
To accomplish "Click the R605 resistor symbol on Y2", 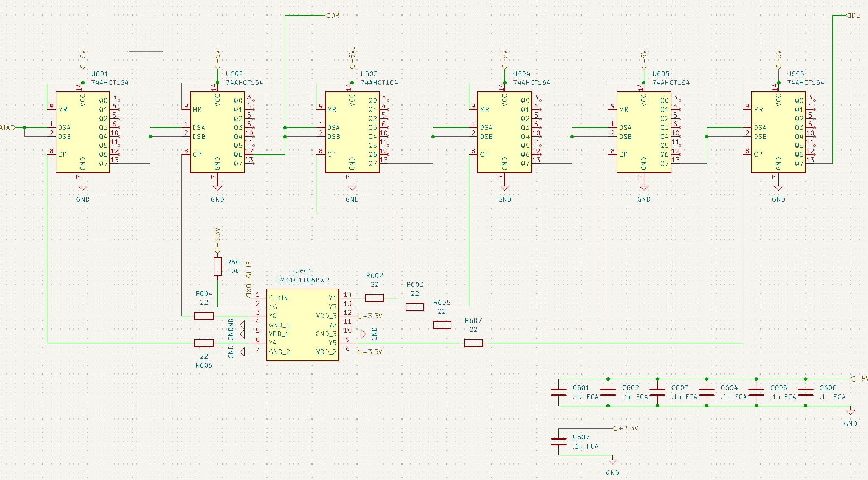I will 442,325.
